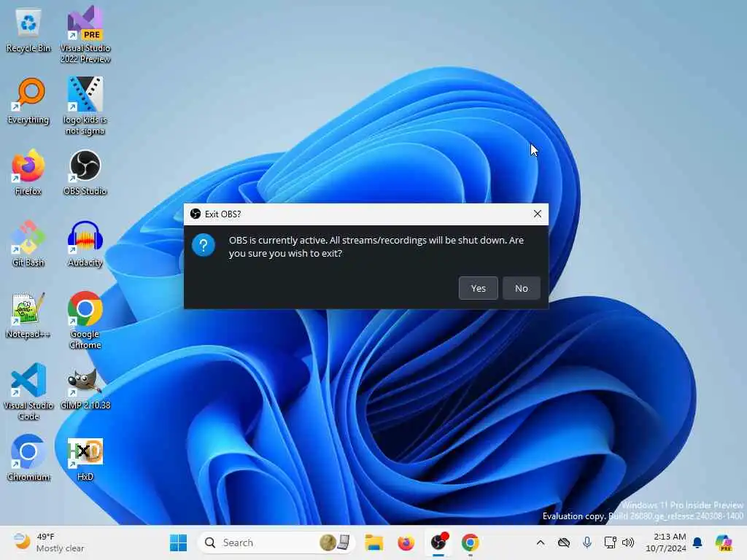
Task: Select the Google Chrome desktop shortcut
Action: click(x=85, y=320)
